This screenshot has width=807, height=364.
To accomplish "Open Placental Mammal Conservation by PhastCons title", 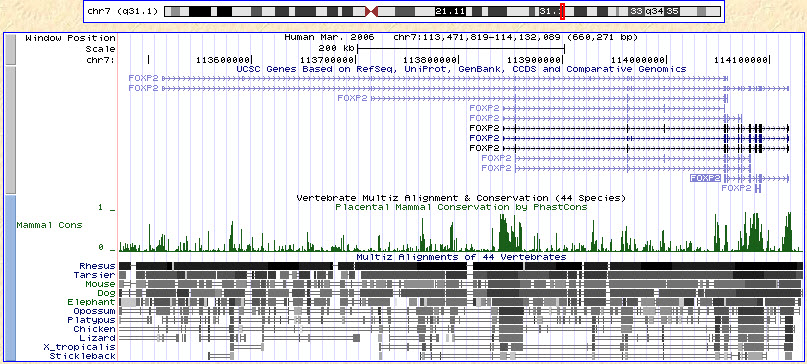I will pyautogui.click(x=461, y=207).
